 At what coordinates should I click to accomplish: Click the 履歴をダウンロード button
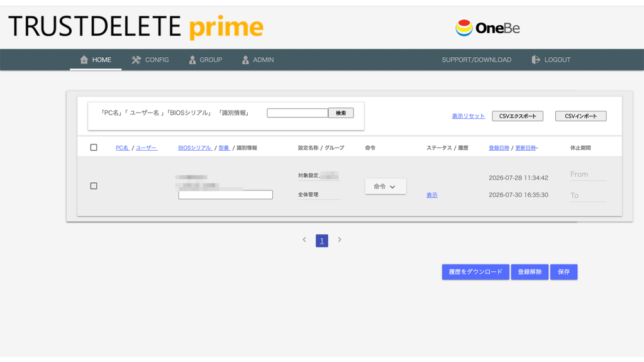point(475,271)
